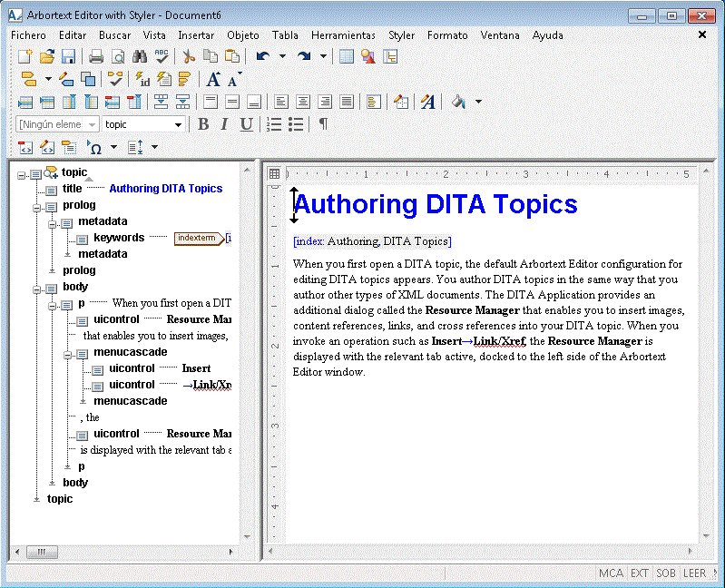Run the ABC spell check icon
Viewport: 725px width, 588px height.
pos(162,56)
